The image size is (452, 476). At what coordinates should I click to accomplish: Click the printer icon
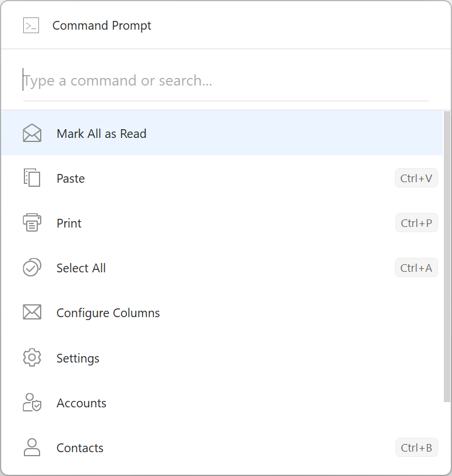pos(32,222)
